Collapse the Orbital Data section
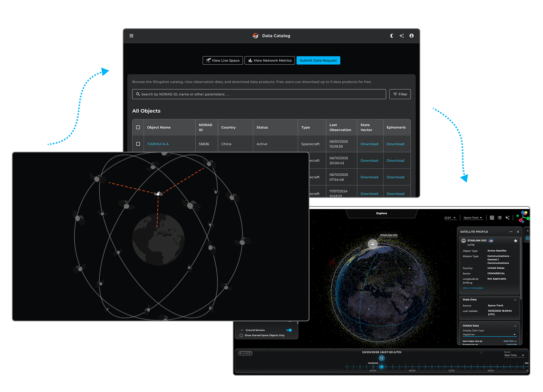This screenshot has height=392, width=543. (515, 325)
